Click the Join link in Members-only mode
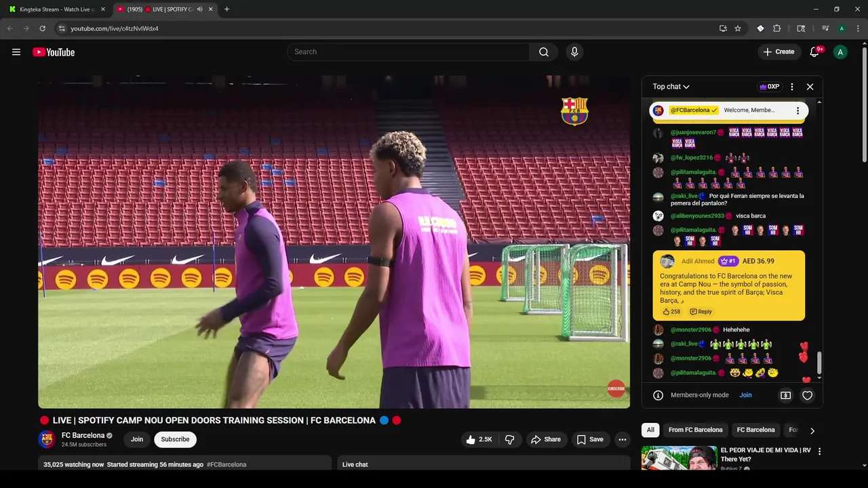The height and width of the screenshot is (488, 868). tap(745, 395)
